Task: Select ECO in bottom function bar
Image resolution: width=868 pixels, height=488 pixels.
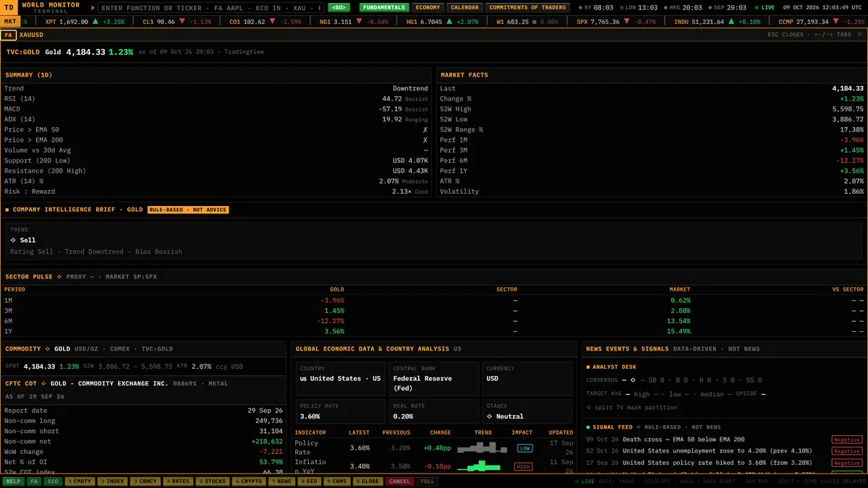Action: 53,481
